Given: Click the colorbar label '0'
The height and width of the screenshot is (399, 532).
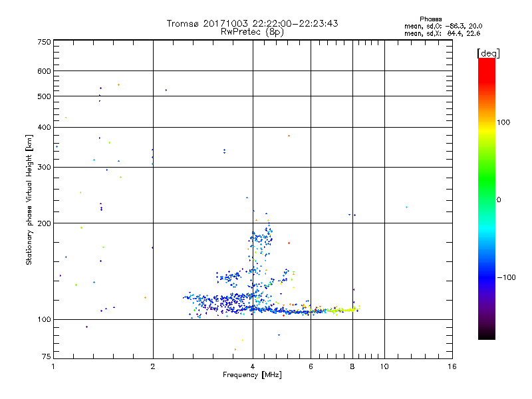Looking at the screenshot, I should 498,200.
